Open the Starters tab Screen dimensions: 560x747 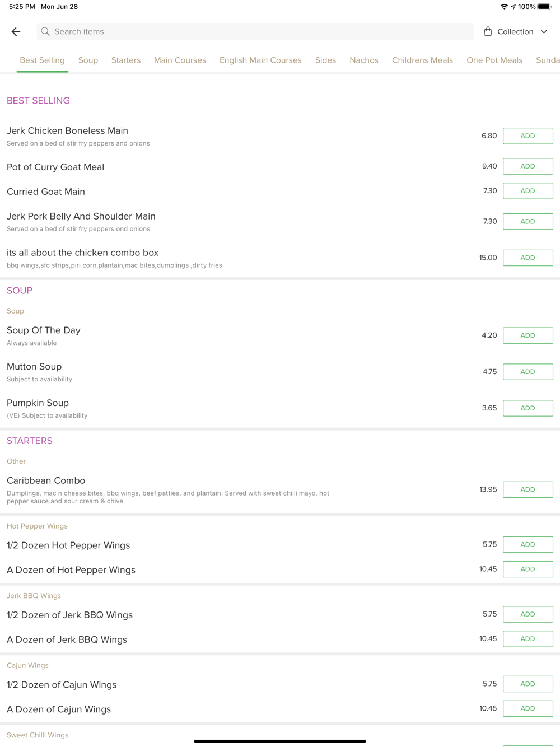tap(126, 60)
